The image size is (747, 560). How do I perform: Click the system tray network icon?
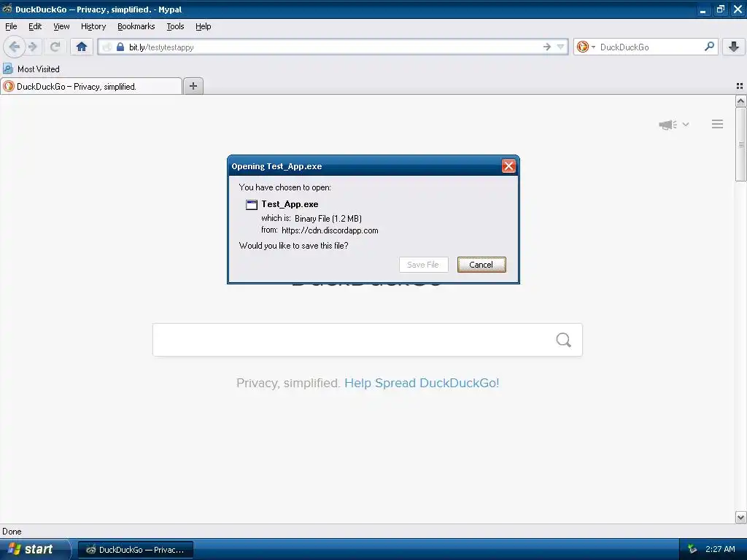tap(692, 550)
